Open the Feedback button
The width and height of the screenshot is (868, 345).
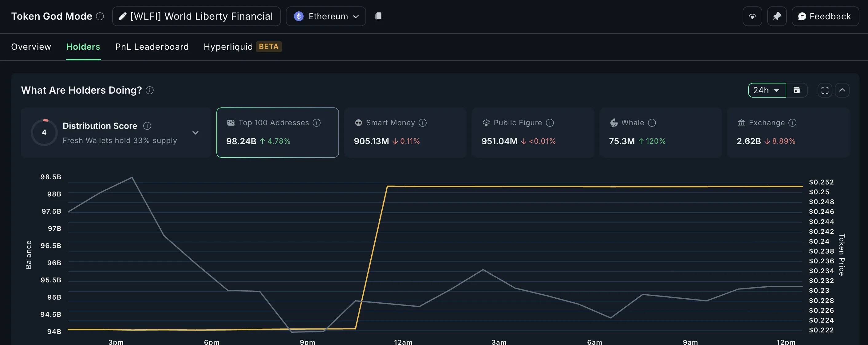coord(825,16)
